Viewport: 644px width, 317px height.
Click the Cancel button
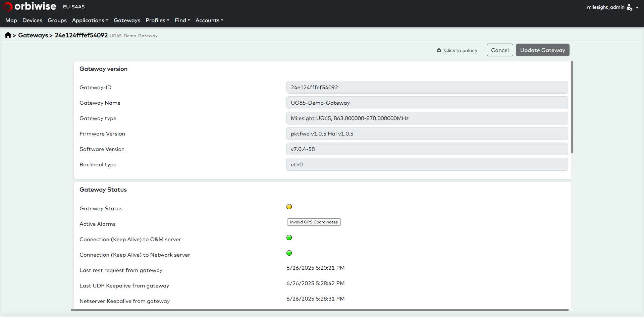pos(500,50)
